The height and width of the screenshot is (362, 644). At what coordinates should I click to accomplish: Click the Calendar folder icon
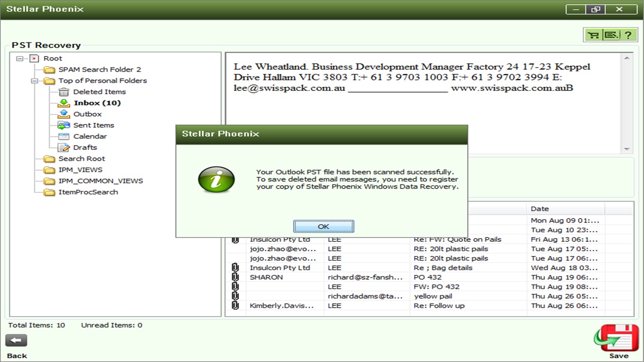(x=64, y=136)
